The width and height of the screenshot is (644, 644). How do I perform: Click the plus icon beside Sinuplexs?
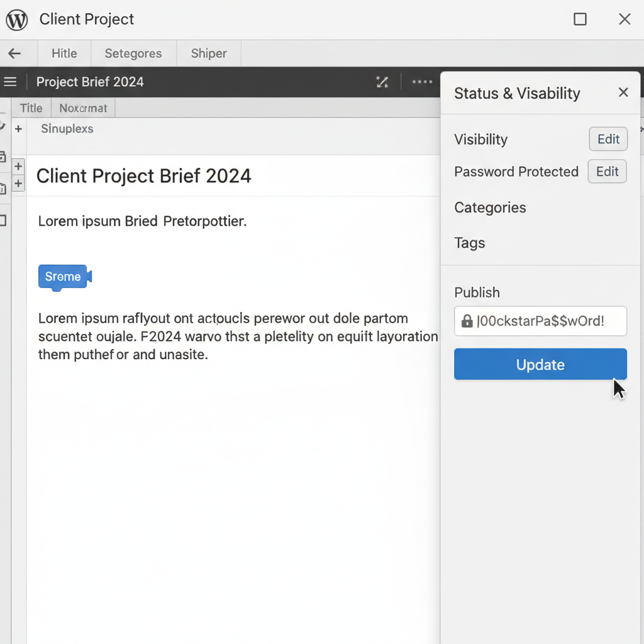click(x=18, y=129)
